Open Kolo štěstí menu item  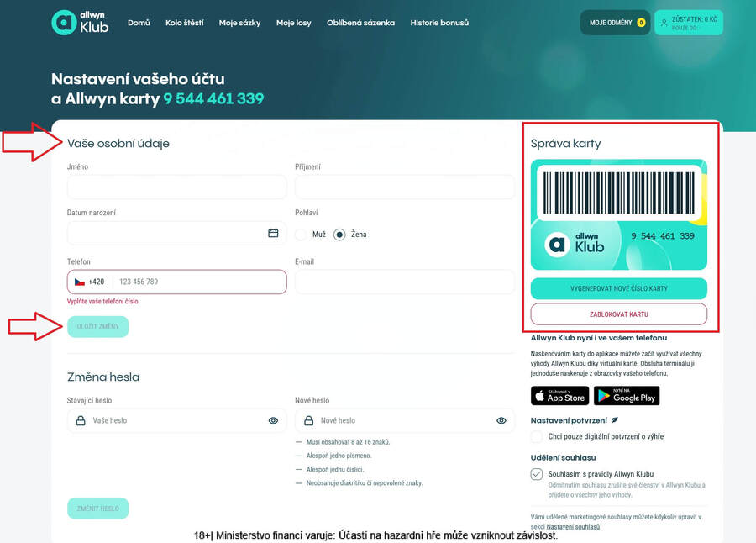pos(185,23)
